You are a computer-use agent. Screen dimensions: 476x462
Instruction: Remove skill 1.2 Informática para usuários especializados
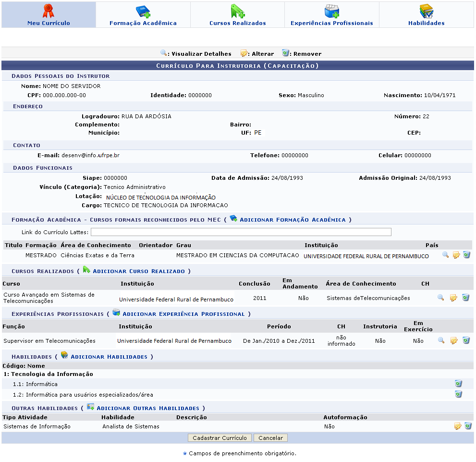click(x=458, y=394)
